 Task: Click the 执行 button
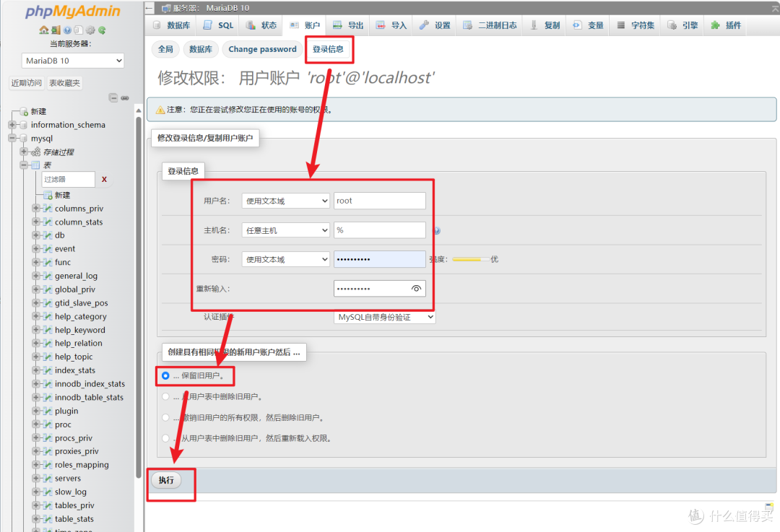coord(166,480)
